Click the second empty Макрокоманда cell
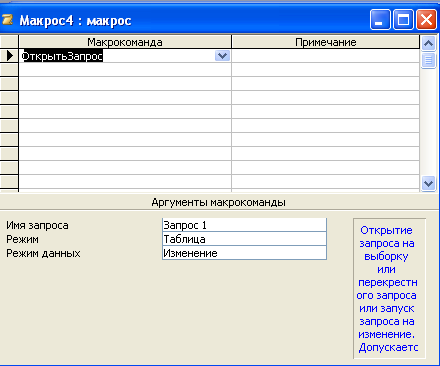Image resolution: width=440 pixels, height=366 pixels. coord(125,70)
